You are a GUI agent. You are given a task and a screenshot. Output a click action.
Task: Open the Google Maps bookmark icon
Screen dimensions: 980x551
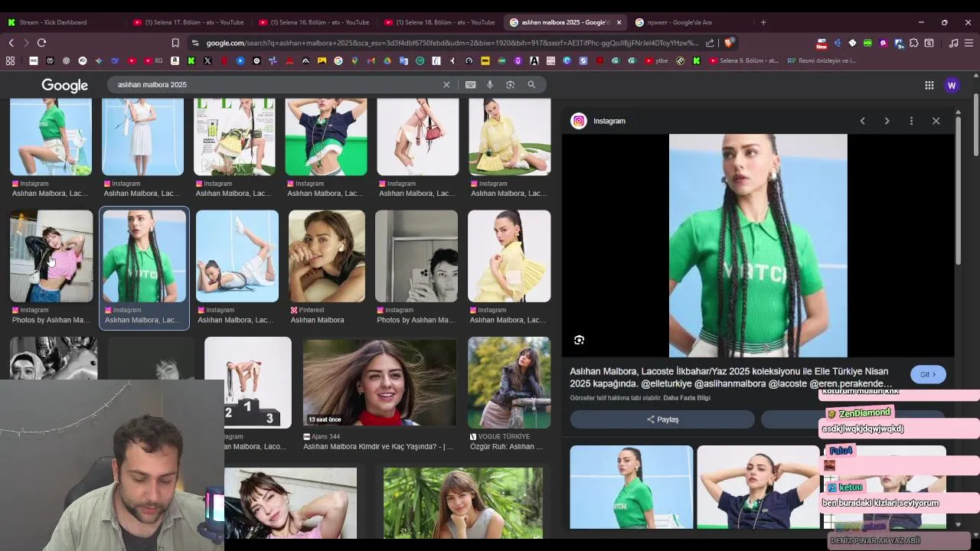coord(354,60)
